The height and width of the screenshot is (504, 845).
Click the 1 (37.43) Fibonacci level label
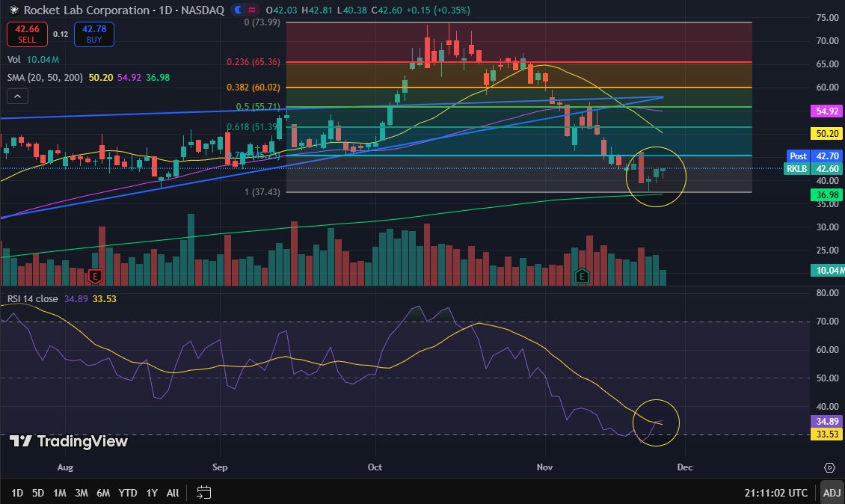coord(262,192)
